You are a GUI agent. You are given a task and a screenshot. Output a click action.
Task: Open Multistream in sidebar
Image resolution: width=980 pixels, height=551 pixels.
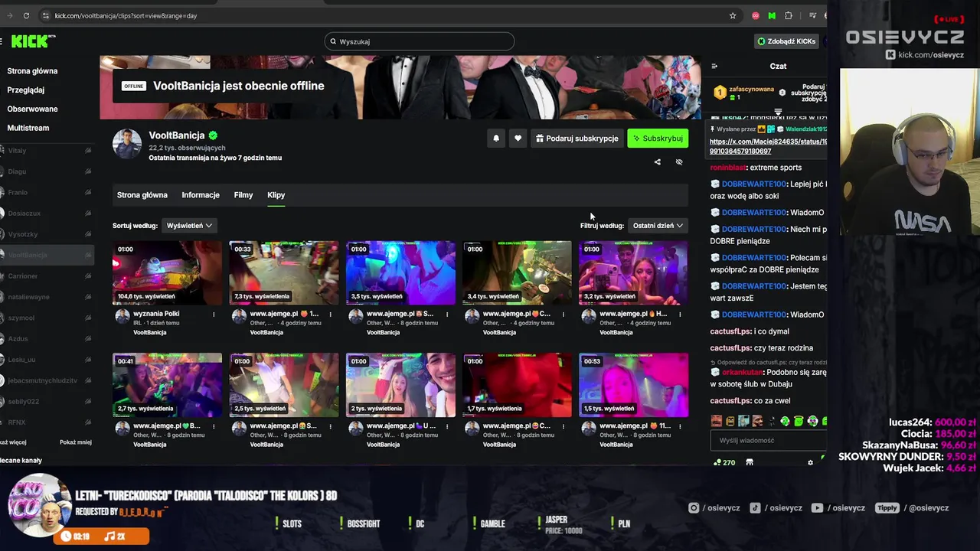point(28,128)
